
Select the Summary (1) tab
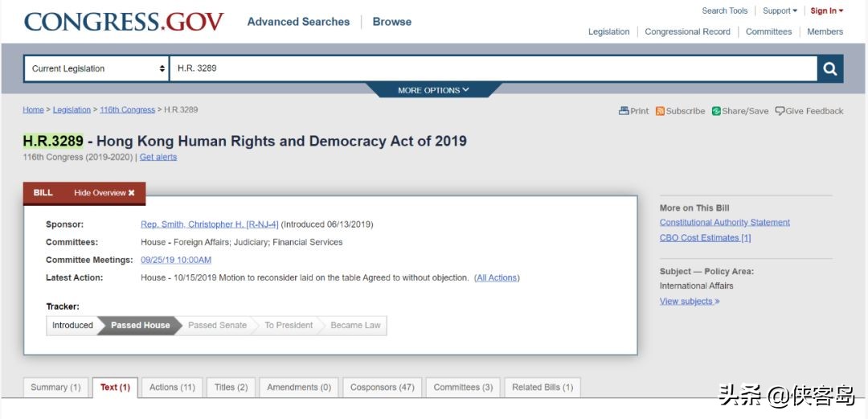55,388
